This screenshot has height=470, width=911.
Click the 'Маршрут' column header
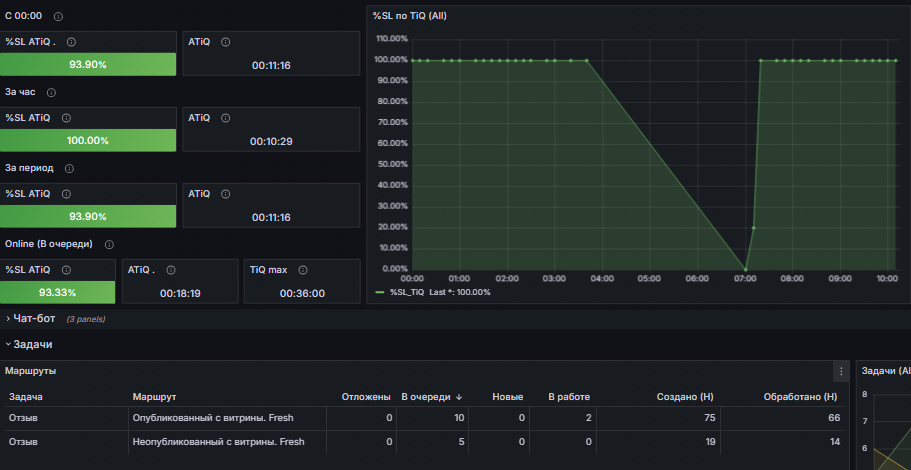pos(154,397)
